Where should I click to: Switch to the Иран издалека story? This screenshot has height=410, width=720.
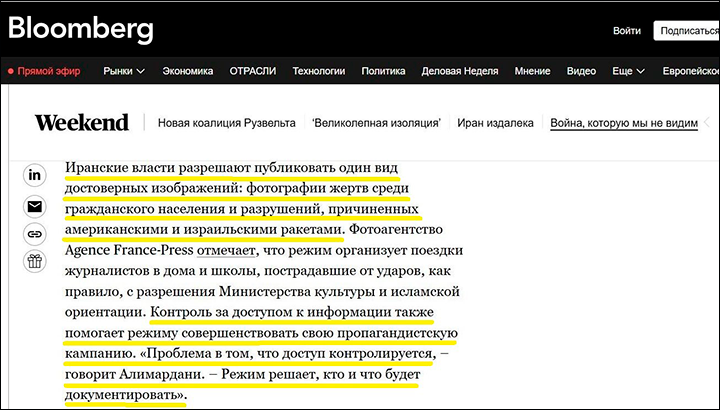tap(495, 123)
